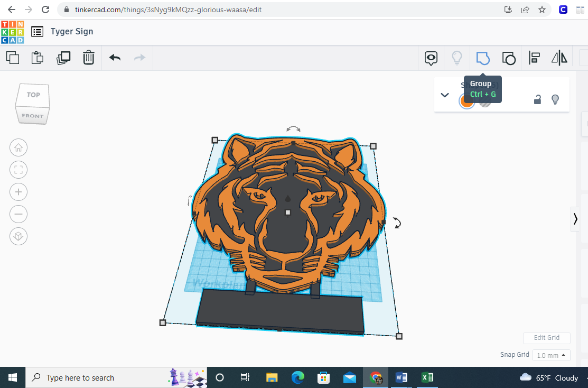Image resolution: width=588 pixels, height=388 pixels.
Task: Pick the orange color swatch
Action: pyautogui.click(x=467, y=101)
